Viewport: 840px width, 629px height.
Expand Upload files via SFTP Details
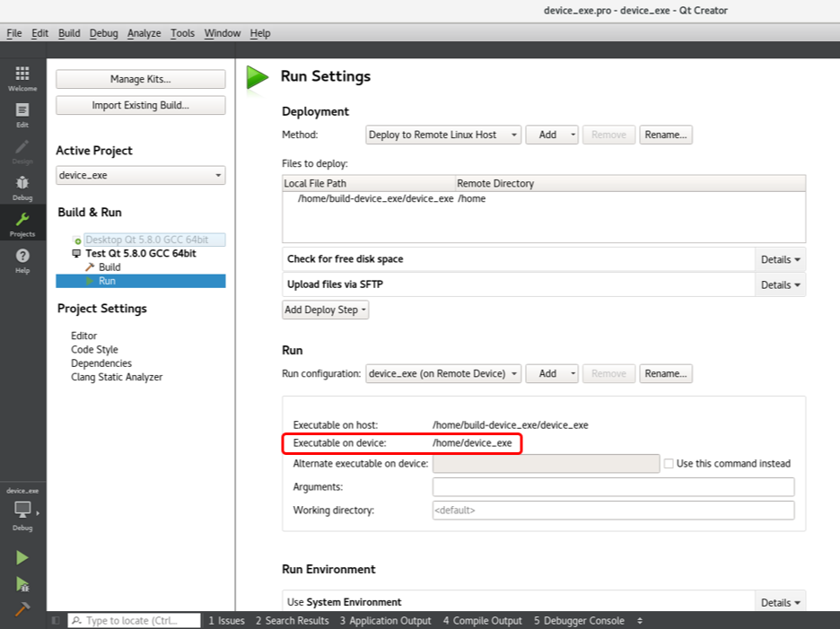780,285
